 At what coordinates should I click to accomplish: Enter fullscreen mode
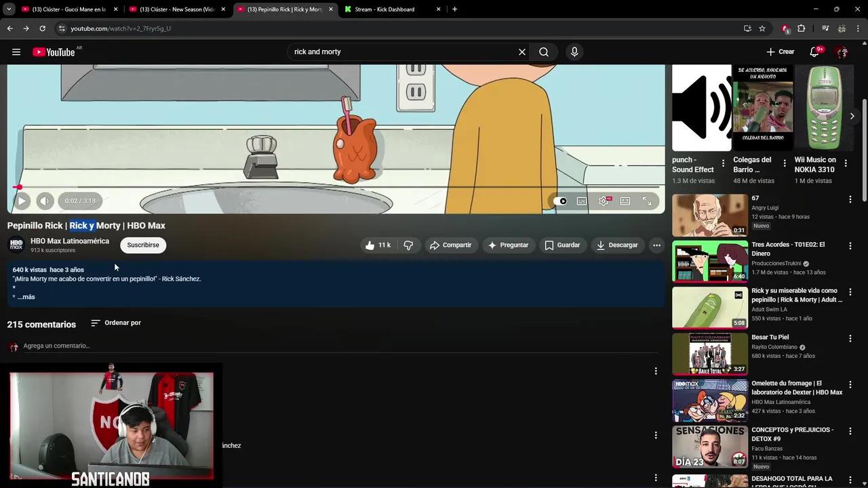point(647,201)
